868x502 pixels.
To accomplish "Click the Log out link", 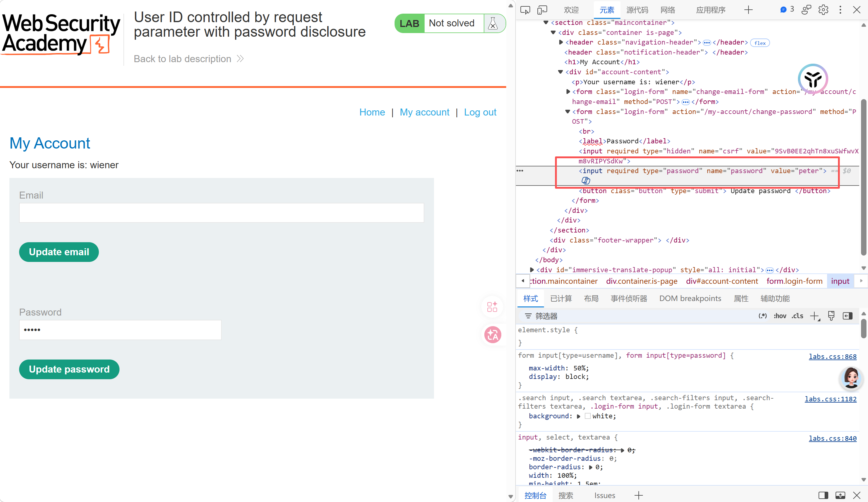I will (x=480, y=112).
